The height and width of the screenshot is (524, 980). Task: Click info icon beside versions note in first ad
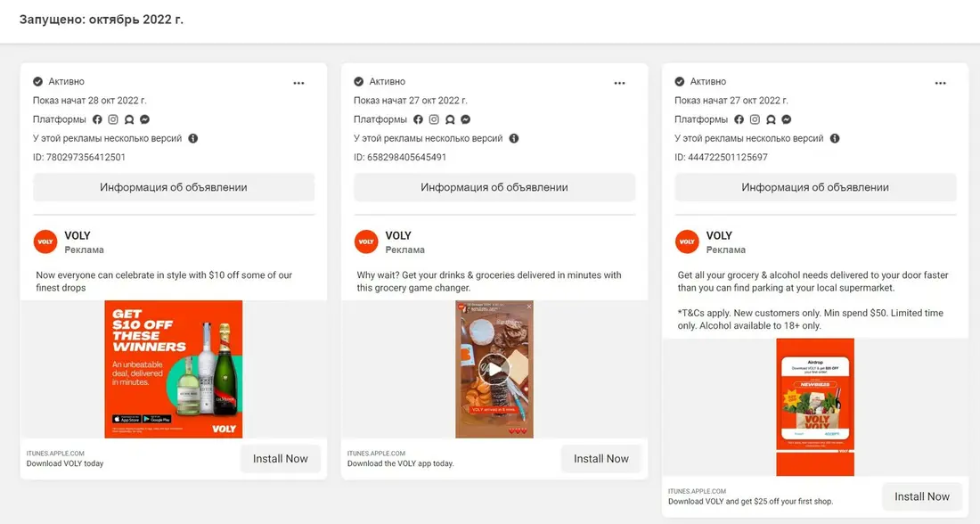(x=193, y=138)
